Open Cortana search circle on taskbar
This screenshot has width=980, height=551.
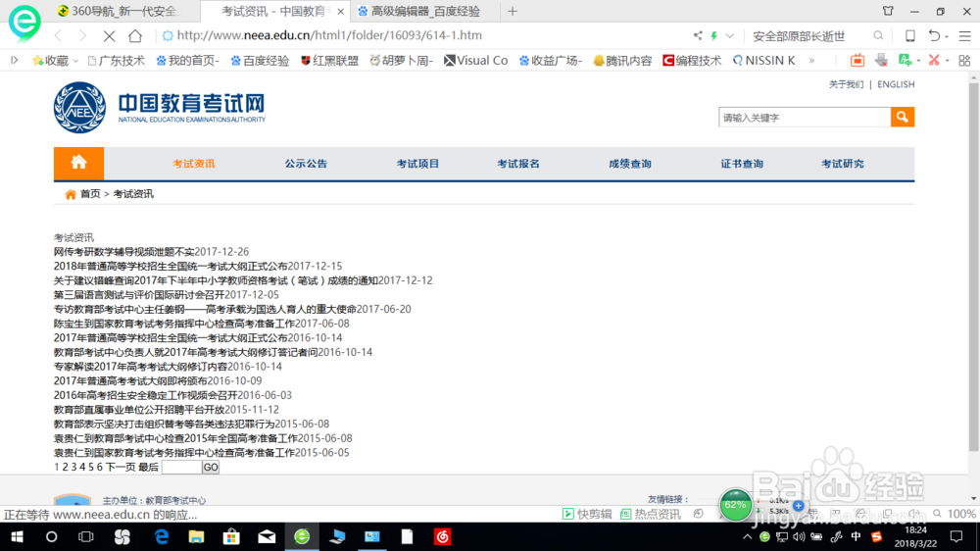click(51, 536)
